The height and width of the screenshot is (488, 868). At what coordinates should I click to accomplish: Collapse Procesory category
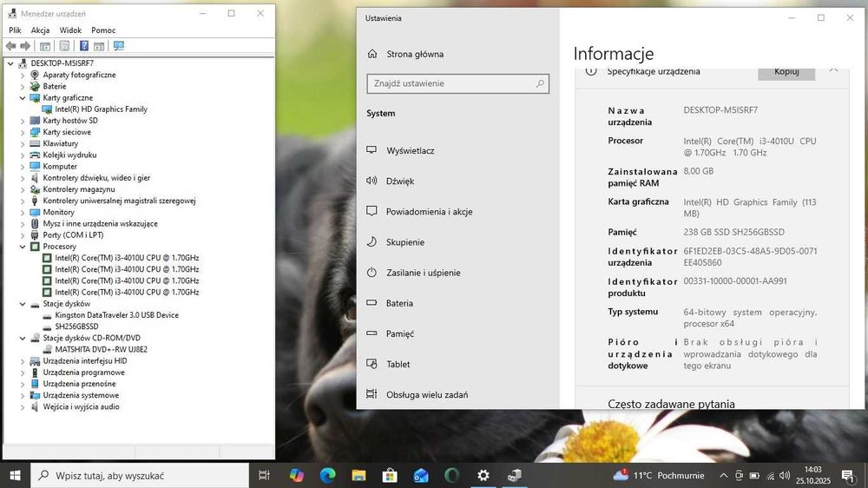click(x=23, y=247)
